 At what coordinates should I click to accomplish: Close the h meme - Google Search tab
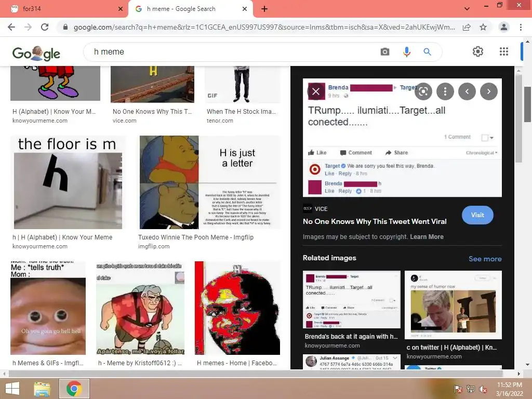245,9
